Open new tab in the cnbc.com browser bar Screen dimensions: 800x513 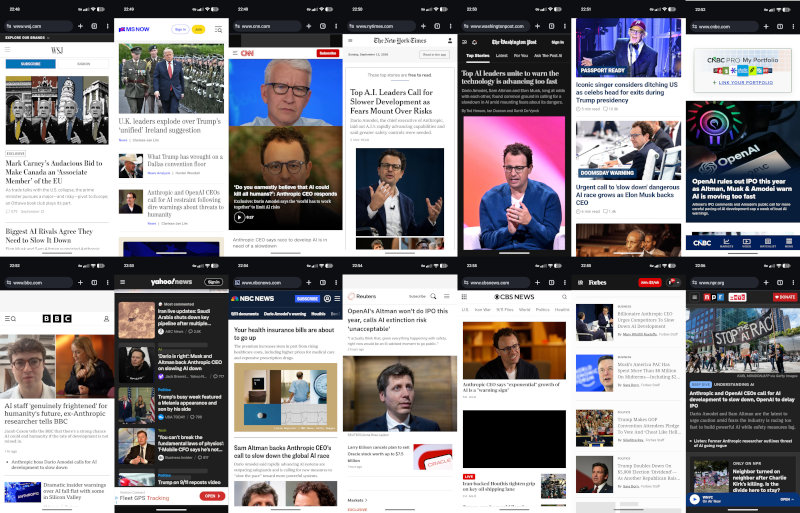click(766, 26)
